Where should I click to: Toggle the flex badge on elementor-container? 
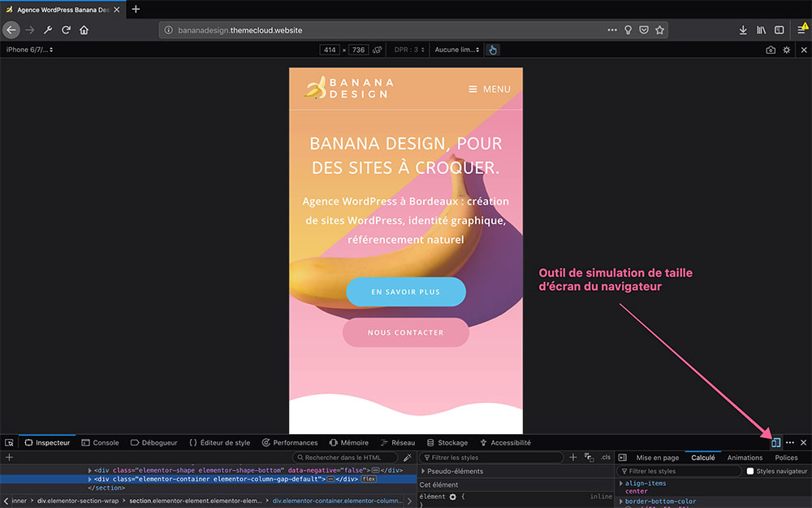369,479
